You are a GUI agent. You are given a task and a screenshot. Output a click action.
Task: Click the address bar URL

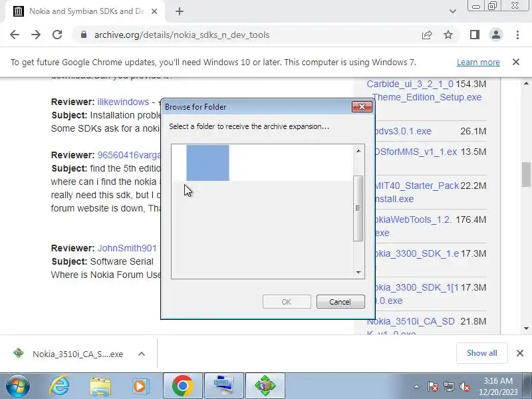[182, 35]
